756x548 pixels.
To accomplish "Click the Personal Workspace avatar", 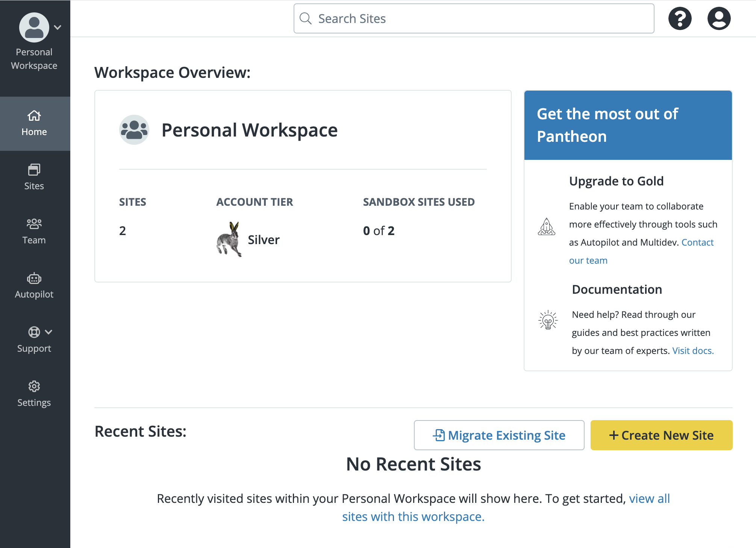I will 34,27.
